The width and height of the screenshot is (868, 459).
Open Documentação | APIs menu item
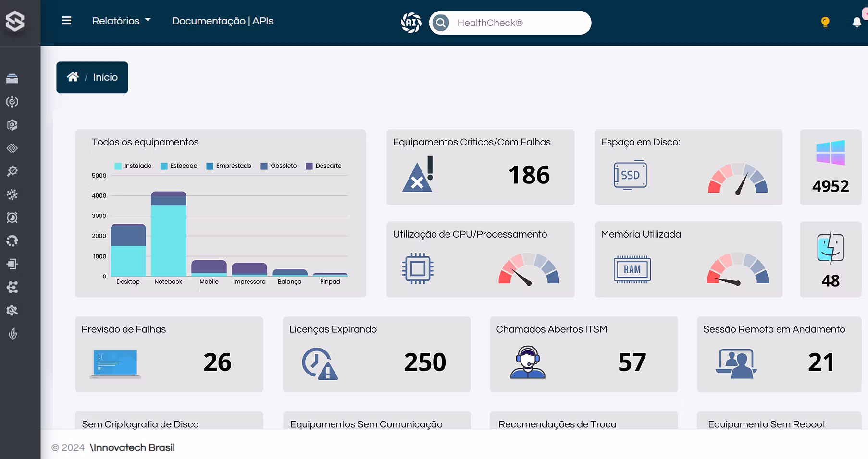(x=223, y=21)
